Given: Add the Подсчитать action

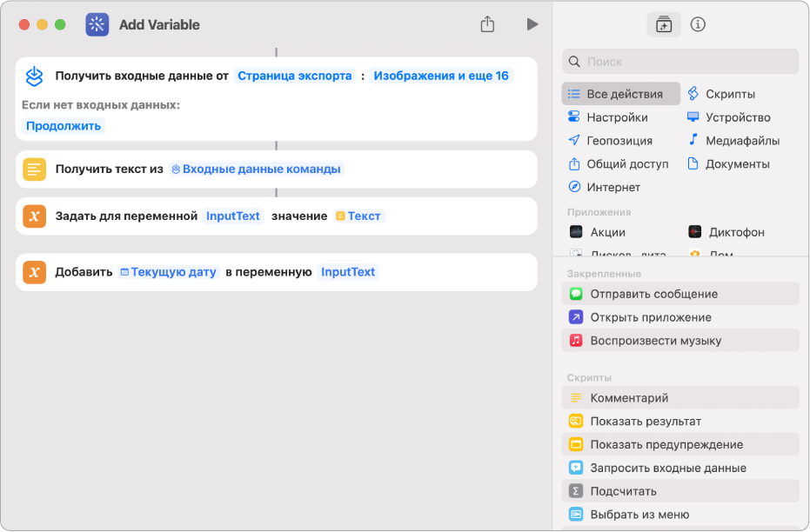Looking at the screenshot, I should (680, 491).
